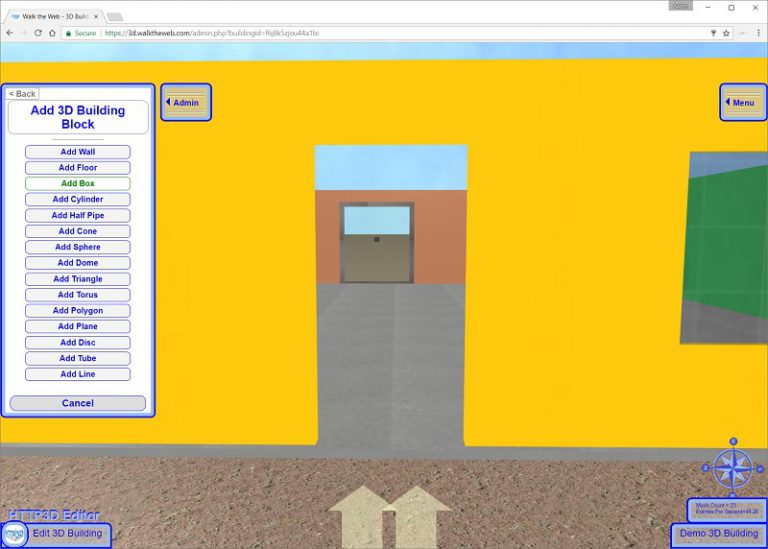Click the WalktheWeb logo icon bottom-left

14,534
